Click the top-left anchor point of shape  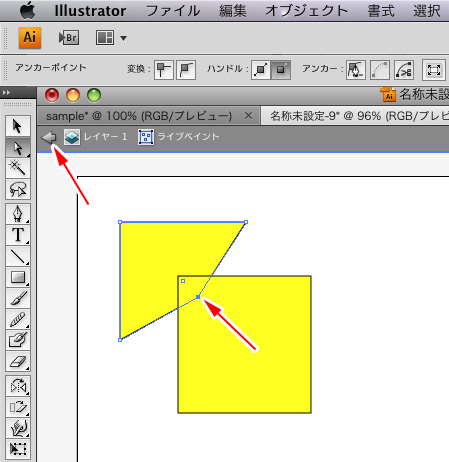(x=120, y=222)
